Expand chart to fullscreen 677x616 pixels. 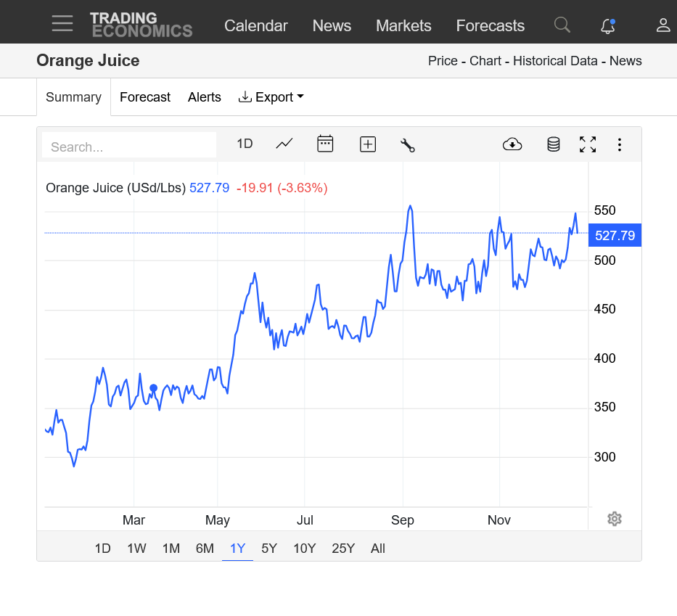[x=588, y=144]
